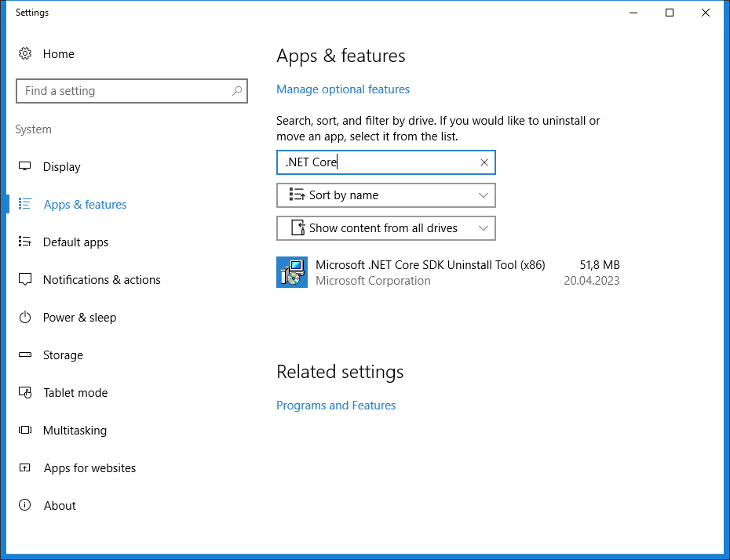Expand the search magnifier in Find a setting
The image size is (730, 560).
click(236, 91)
